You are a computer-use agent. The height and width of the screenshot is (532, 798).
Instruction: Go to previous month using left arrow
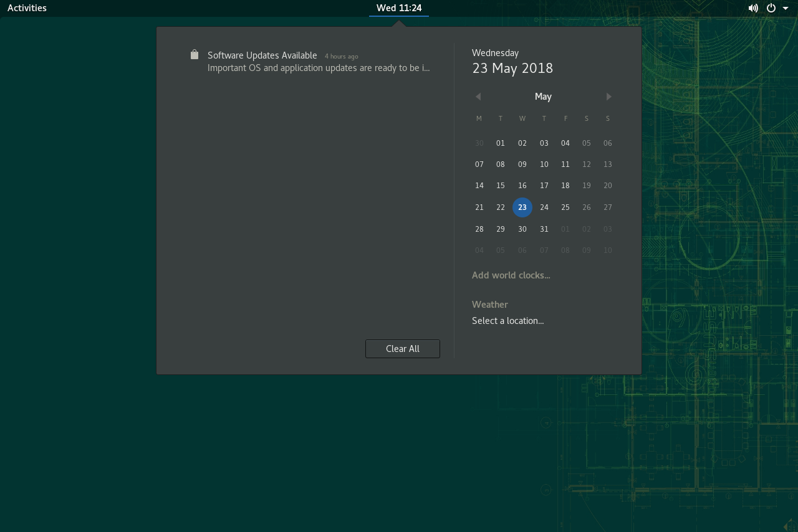coord(478,97)
